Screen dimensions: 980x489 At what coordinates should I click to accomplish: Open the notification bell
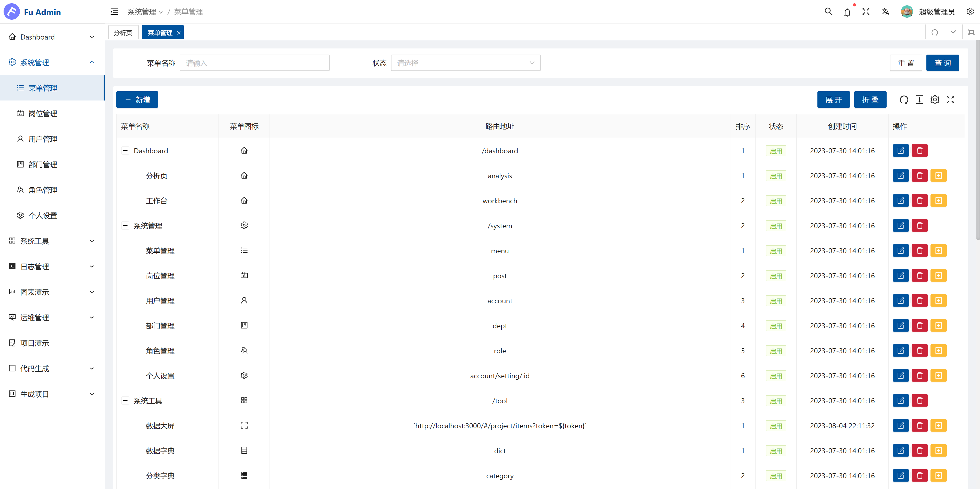click(847, 12)
